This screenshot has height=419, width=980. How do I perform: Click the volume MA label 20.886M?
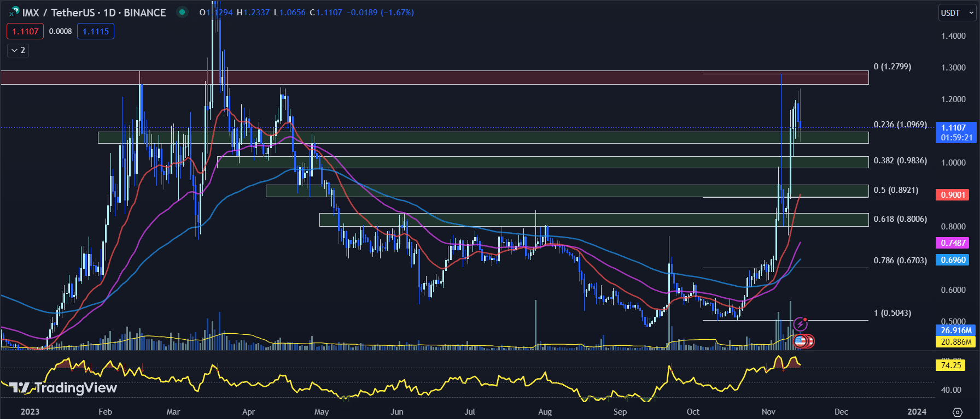[956, 342]
